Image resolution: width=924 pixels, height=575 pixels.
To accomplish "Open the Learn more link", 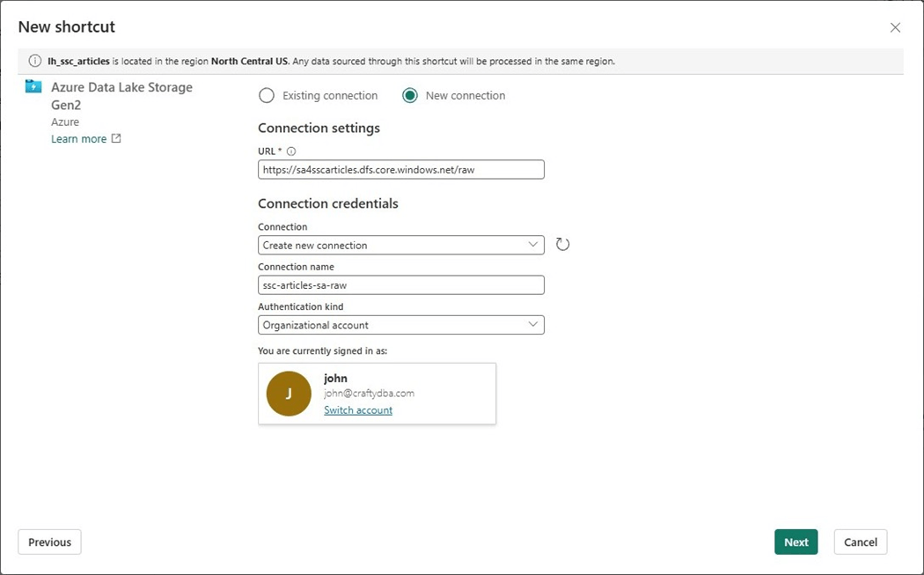I will point(78,138).
